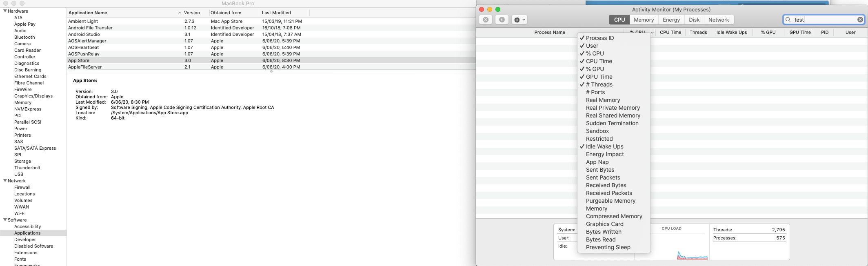The width and height of the screenshot is (868, 266).
Task: Select the Android Studio application row
Action: (271, 34)
